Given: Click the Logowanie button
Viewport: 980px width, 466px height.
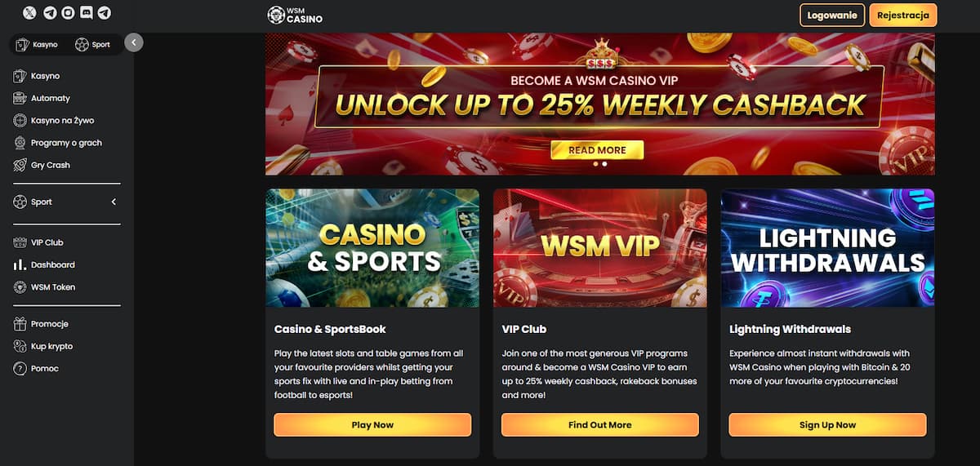Looking at the screenshot, I should pyautogui.click(x=832, y=15).
